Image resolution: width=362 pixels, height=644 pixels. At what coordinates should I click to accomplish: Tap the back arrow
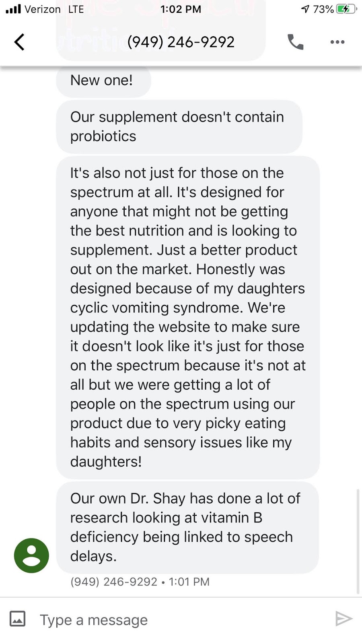pos(19,42)
